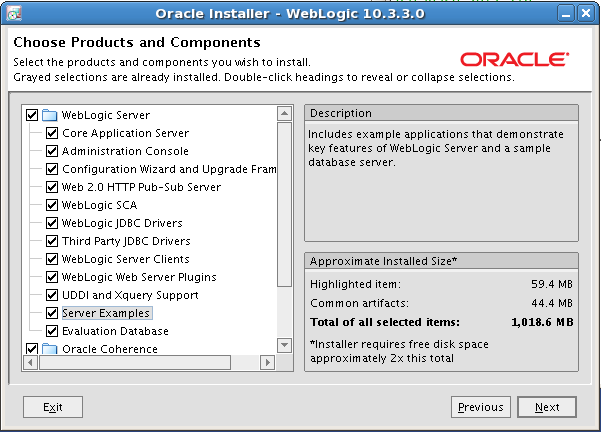Viewport: 601px width, 432px height.
Task: Click the installer window title bar icon
Action: click(14, 14)
